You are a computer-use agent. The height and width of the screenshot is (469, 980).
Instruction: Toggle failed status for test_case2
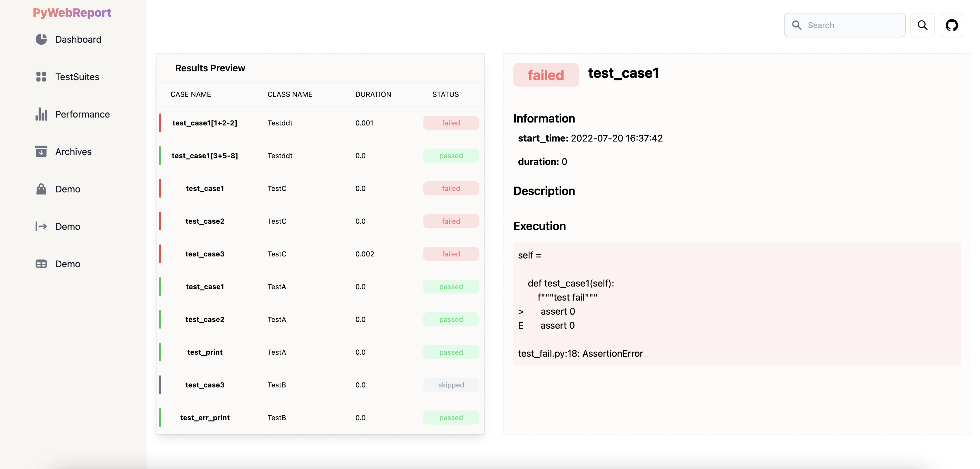click(x=451, y=220)
